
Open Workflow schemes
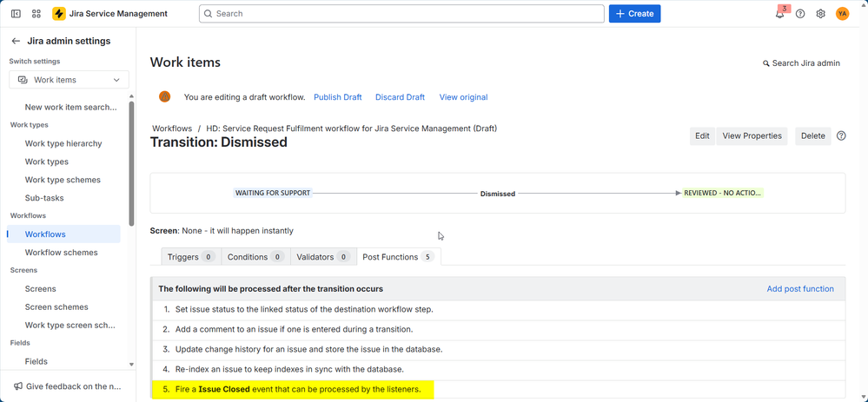point(61,252)
